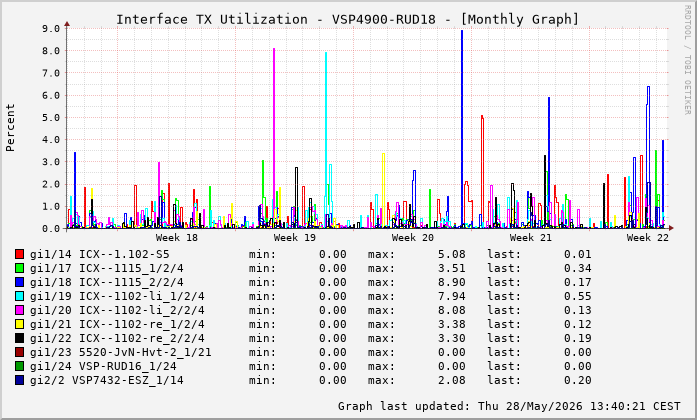The image size is (697, 420).
Task: Click the 5.0 y-axis tick value
Action: (x=51, y=117)
